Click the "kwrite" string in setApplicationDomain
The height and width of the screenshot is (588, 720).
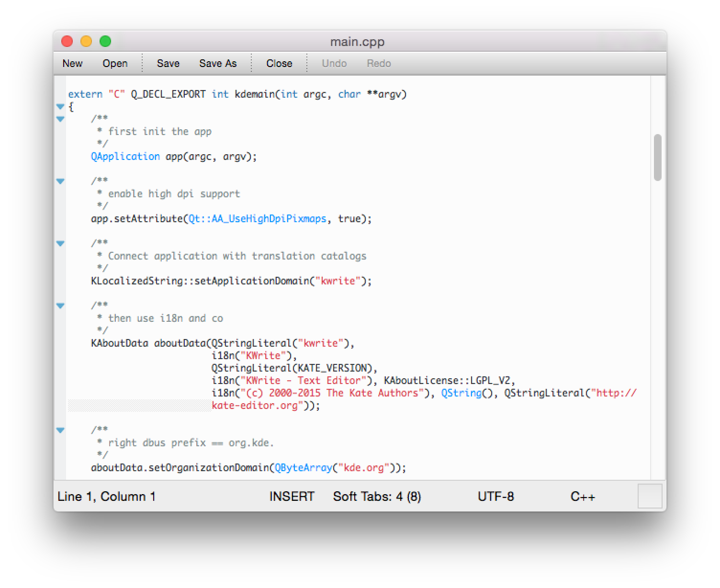[x=338, y=281]
